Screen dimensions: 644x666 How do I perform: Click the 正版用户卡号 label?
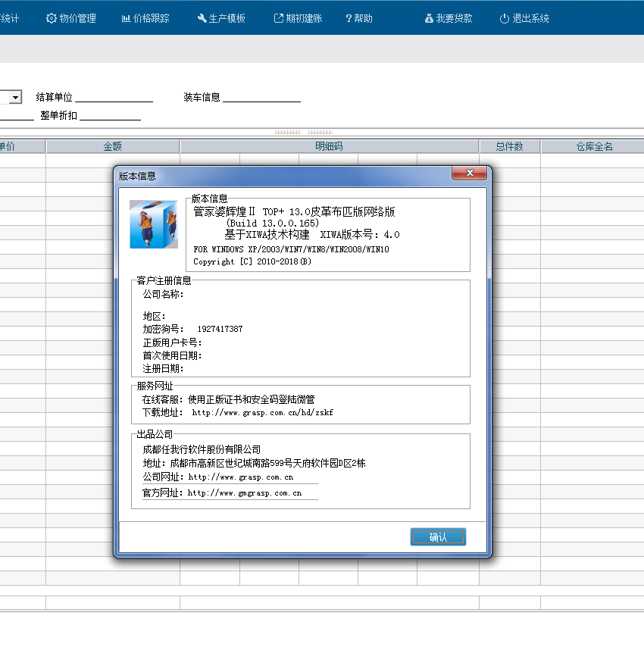(172, 342)
